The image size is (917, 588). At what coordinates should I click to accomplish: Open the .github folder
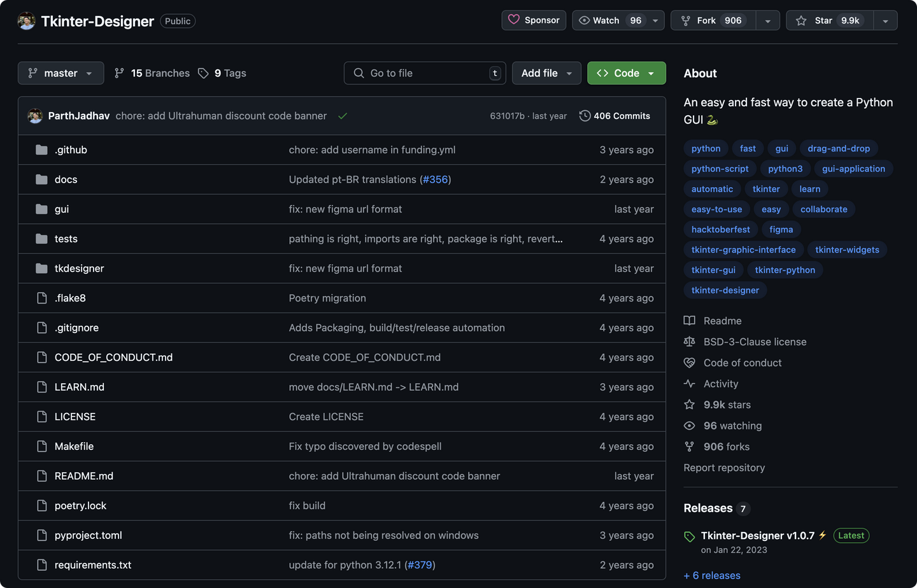[71, 150]
